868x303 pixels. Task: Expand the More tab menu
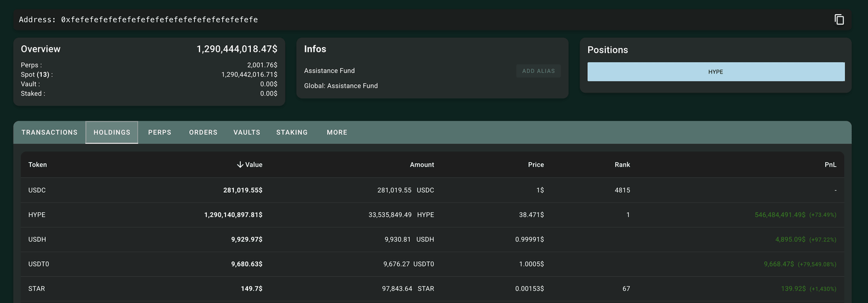tap(337, 132)
